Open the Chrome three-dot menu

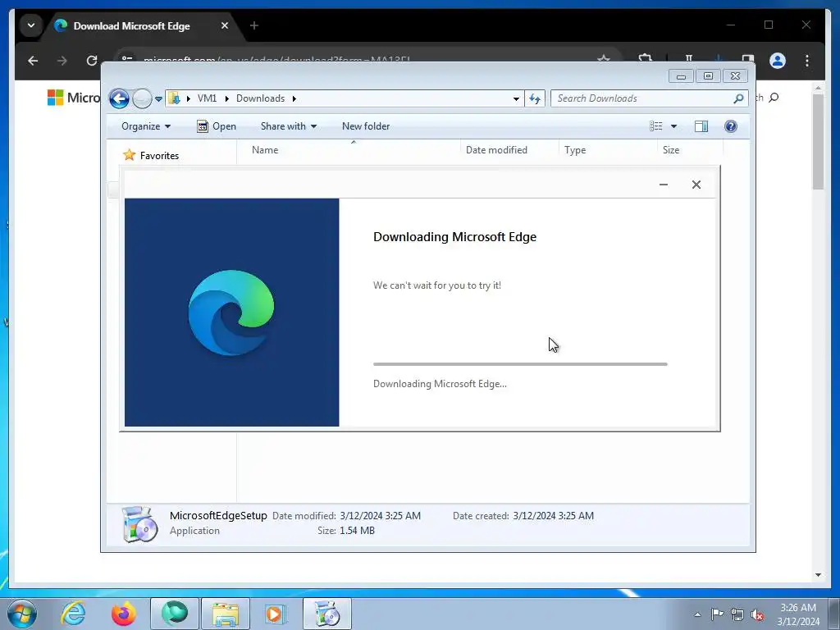coord(807,61)
